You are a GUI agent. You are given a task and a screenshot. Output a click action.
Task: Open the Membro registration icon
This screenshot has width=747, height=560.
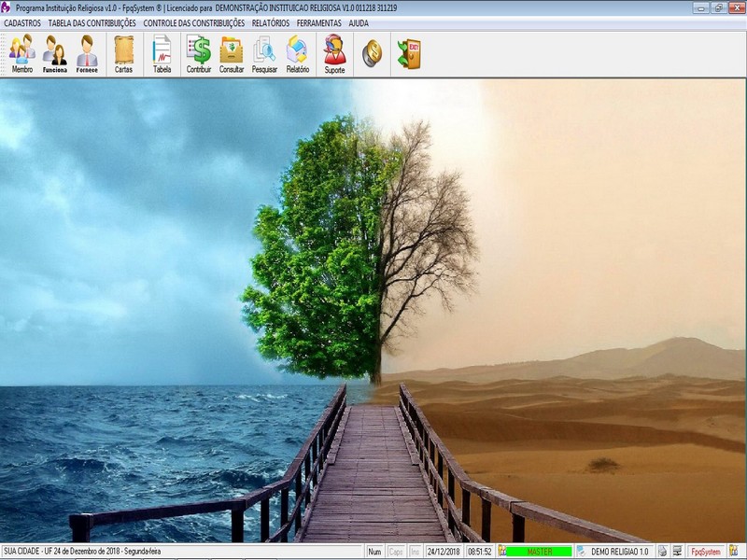coord(21,53)
